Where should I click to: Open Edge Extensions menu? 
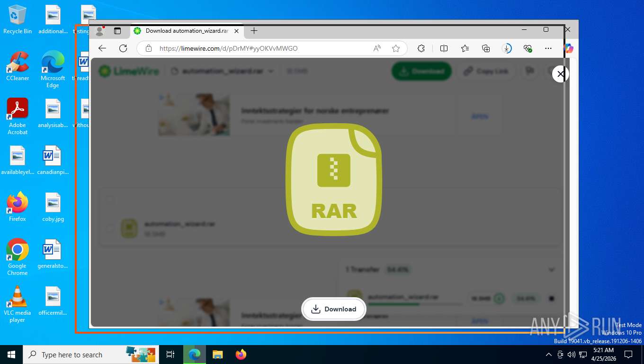[421, 48]
